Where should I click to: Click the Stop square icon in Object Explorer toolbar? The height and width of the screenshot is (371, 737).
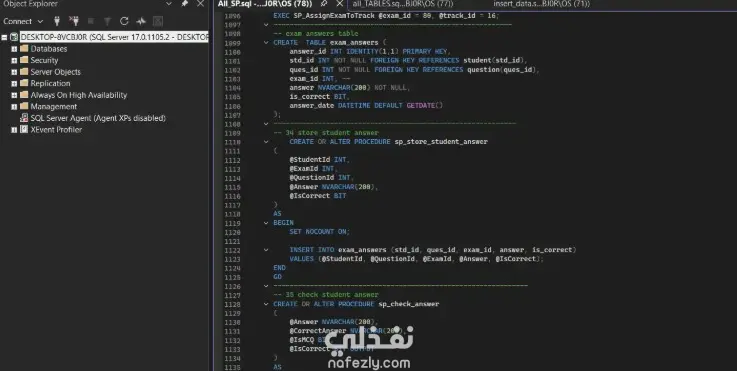91,21
